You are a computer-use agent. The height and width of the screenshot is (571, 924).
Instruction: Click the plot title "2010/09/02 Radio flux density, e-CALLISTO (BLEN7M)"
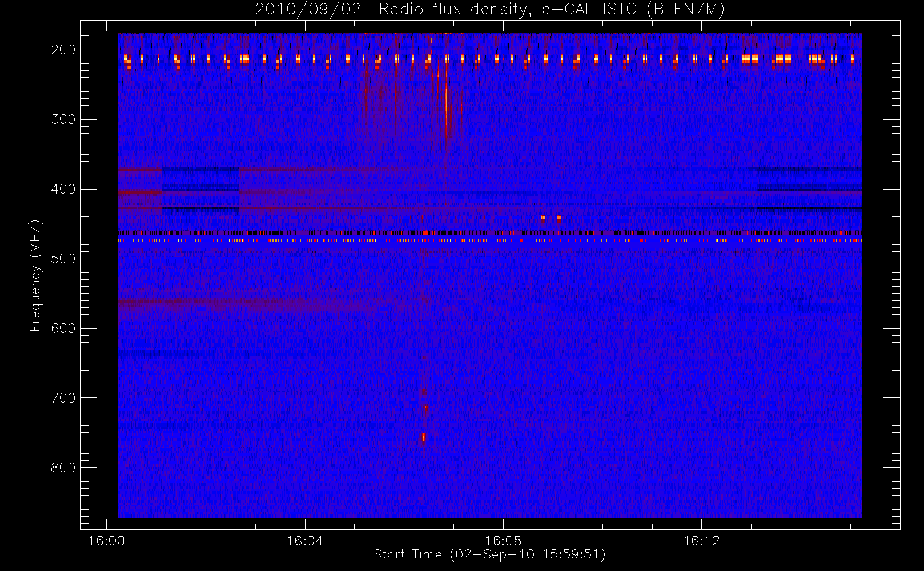(x=489, y=10)
